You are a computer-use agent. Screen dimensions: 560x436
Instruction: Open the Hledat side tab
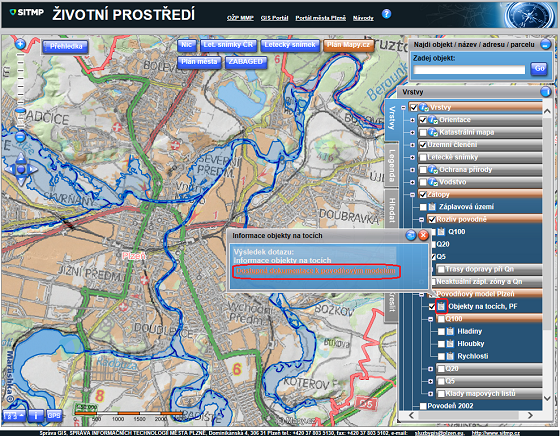[x=392, y=210]
